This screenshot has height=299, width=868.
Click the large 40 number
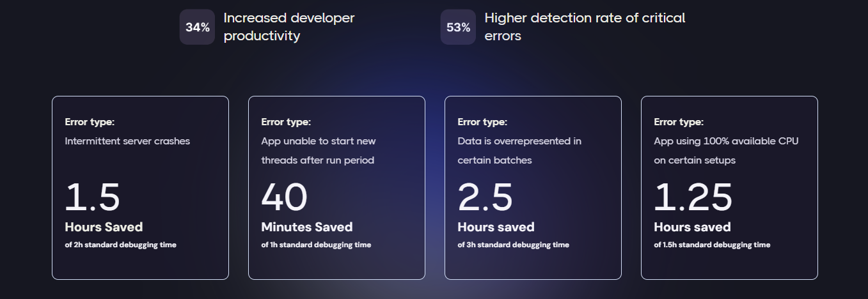[x=284, y=197]
